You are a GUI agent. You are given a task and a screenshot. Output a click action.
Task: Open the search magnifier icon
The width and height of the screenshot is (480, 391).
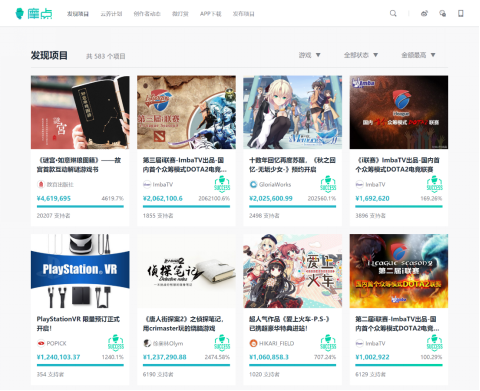pyautogui.click(x=393, y=14)
